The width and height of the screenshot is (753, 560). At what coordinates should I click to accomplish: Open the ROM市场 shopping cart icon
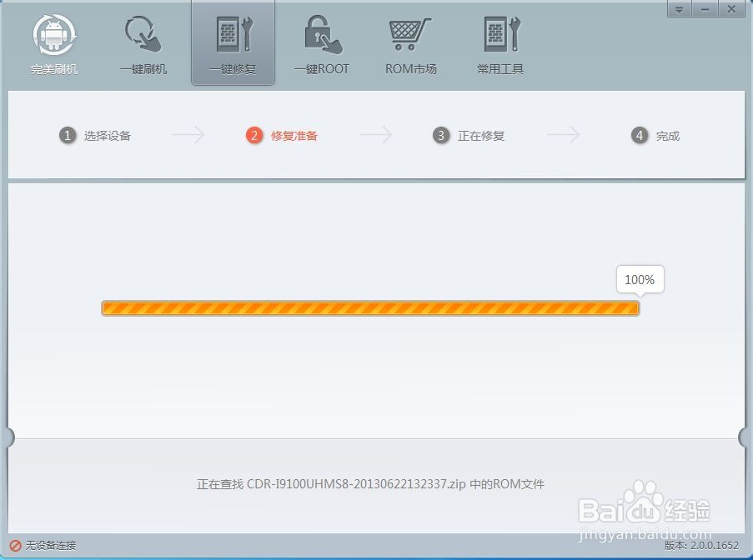pyautogui.click(x=409, y=34)
